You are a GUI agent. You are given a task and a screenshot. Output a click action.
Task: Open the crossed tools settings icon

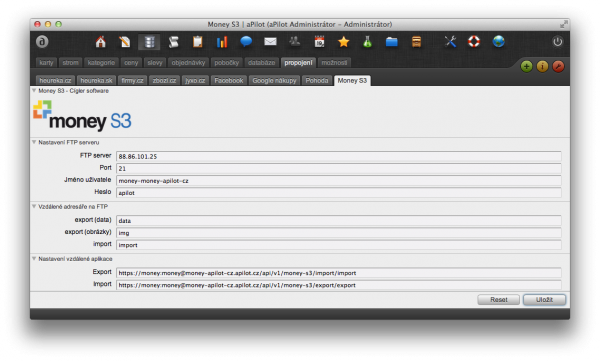(x=450, y=41)
